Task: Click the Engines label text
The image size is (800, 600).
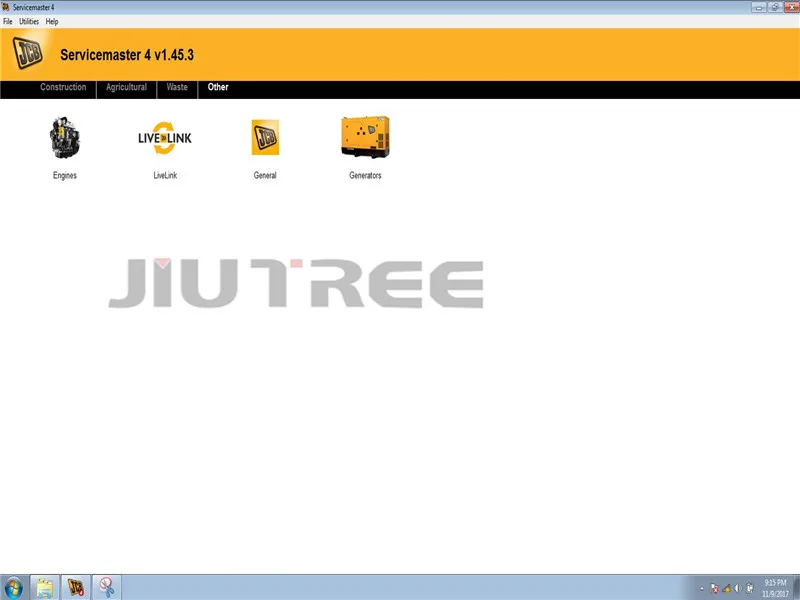Action: tap(65, 175)
